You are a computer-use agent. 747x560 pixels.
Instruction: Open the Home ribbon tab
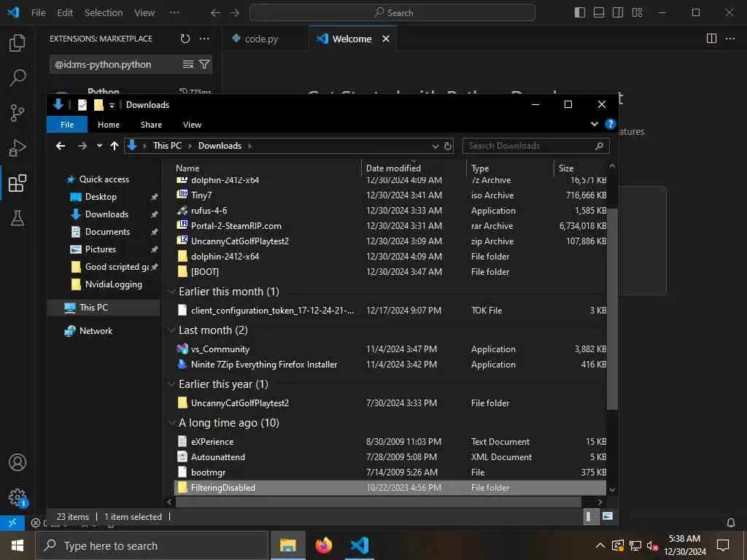[x=109, y=124]
